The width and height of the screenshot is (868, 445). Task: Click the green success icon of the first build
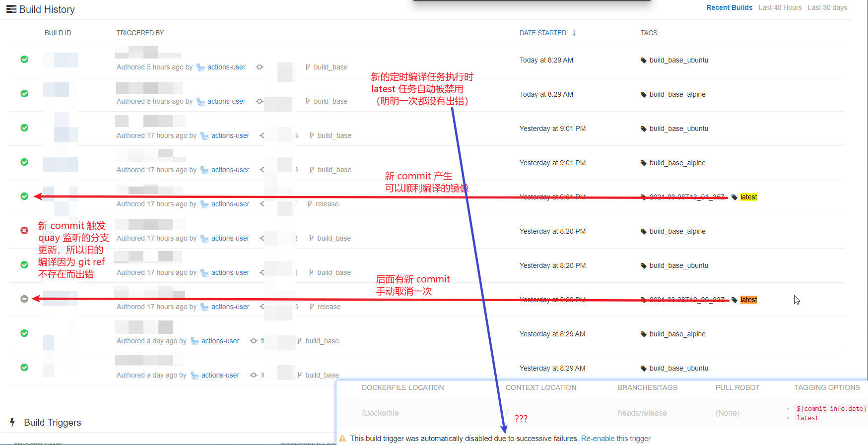(x=24, y=59)
